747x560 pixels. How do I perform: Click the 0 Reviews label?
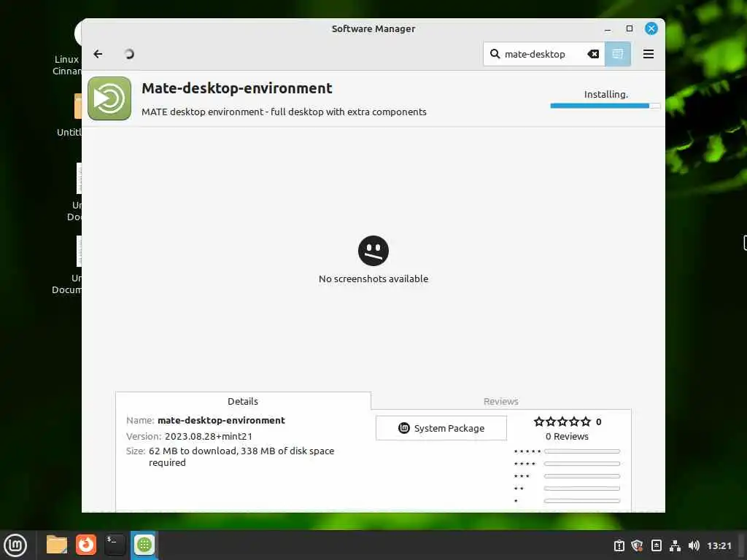click(567, 436)
